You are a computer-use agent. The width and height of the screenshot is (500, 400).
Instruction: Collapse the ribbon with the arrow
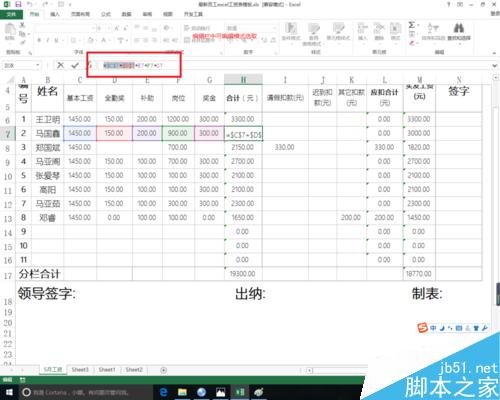[x=494, y=53]
